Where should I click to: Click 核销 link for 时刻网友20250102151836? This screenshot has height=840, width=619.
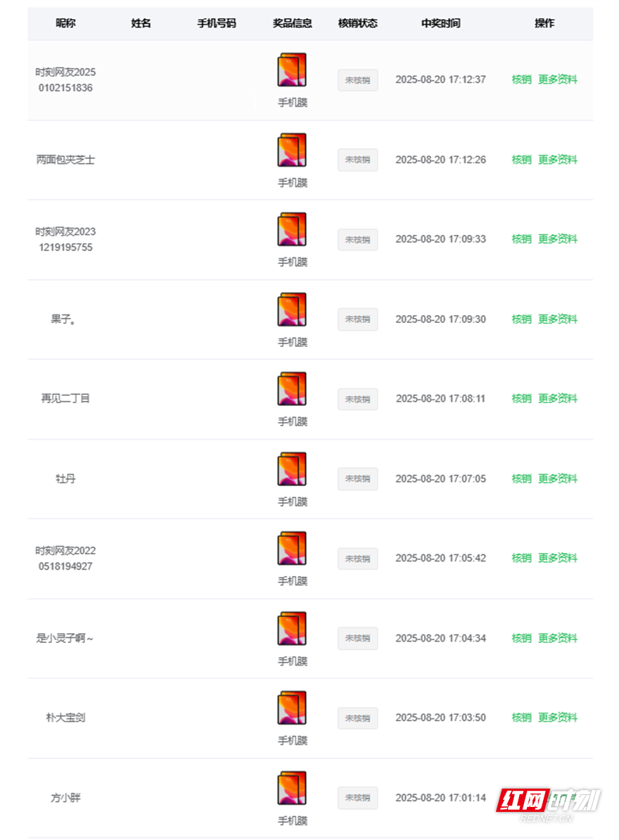tap(521, 79)
